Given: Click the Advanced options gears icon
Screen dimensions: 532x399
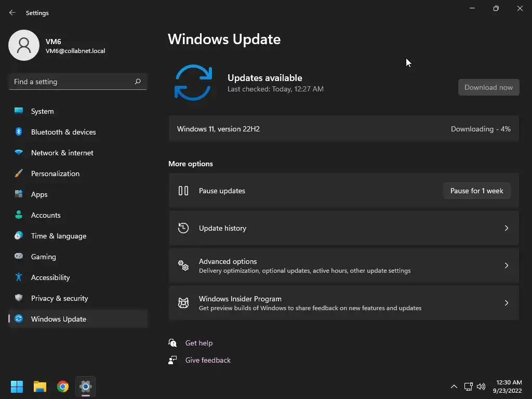Looking at the screenshot, I should (183, 265).
